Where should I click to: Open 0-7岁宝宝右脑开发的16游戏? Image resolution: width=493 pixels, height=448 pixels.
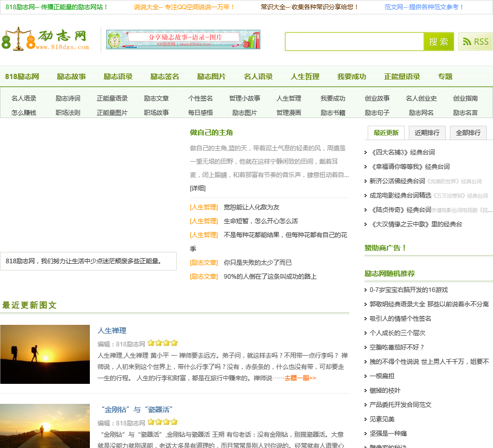409,290
